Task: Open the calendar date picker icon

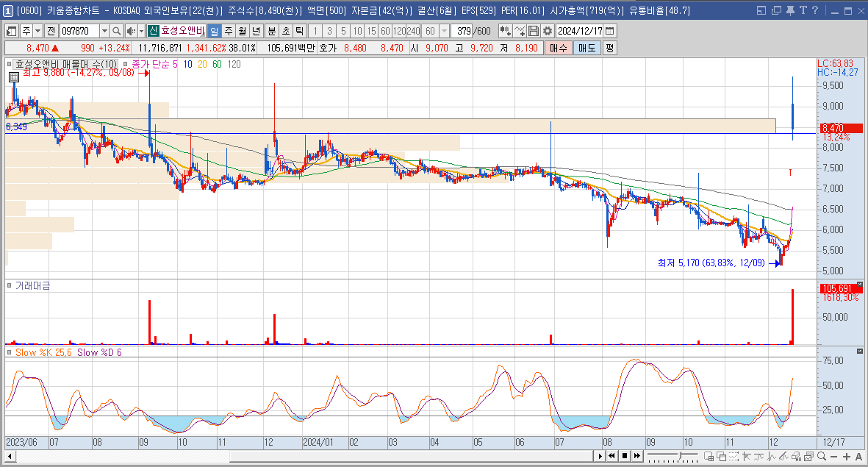Action: click(x=610, y=31)
